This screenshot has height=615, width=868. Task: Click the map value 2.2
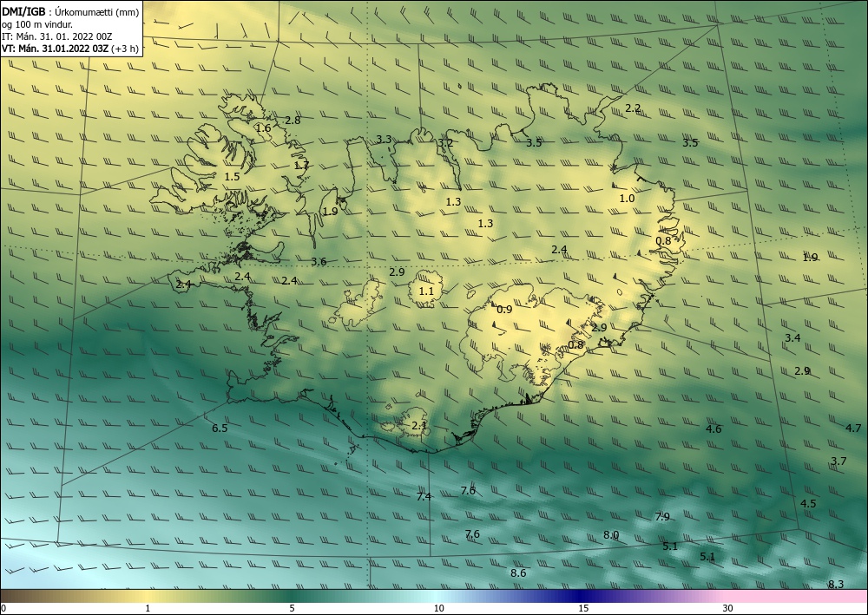tap(633, 108)
